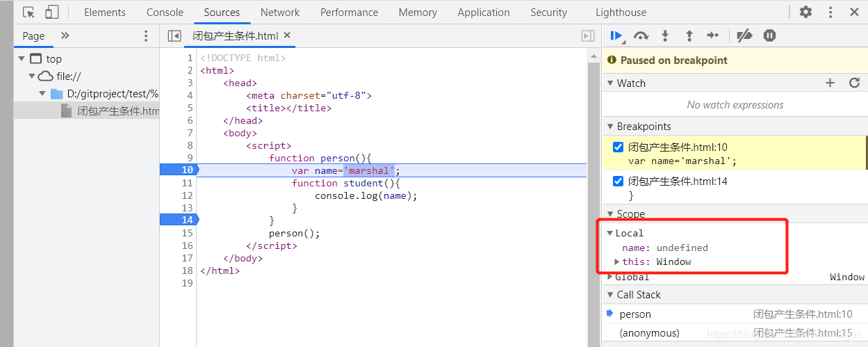The width and height of the screenshot is (868, 347).
Task: Click the console.log(name) code line
Action: pyautogui.click(x=366, y=195)
